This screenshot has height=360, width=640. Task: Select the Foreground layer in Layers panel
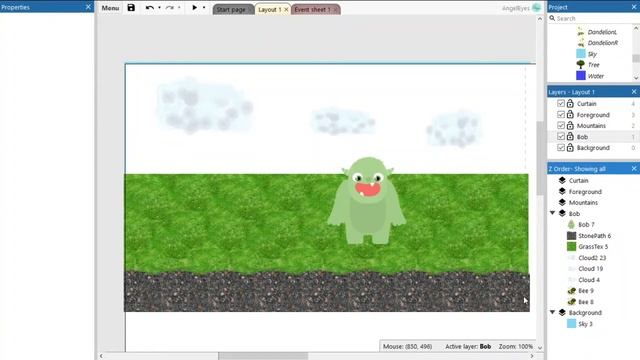click(x=593, y=115)
